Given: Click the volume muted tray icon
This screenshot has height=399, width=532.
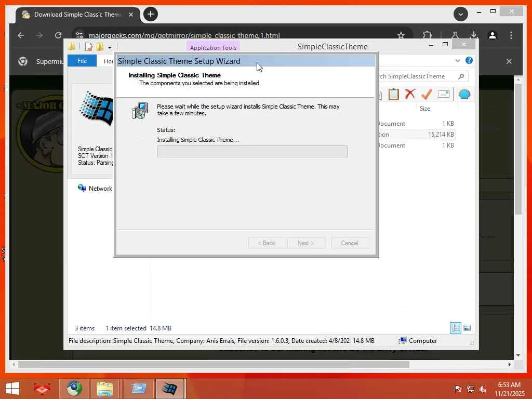Looking at the screenshot, I should tap(482, 389).
